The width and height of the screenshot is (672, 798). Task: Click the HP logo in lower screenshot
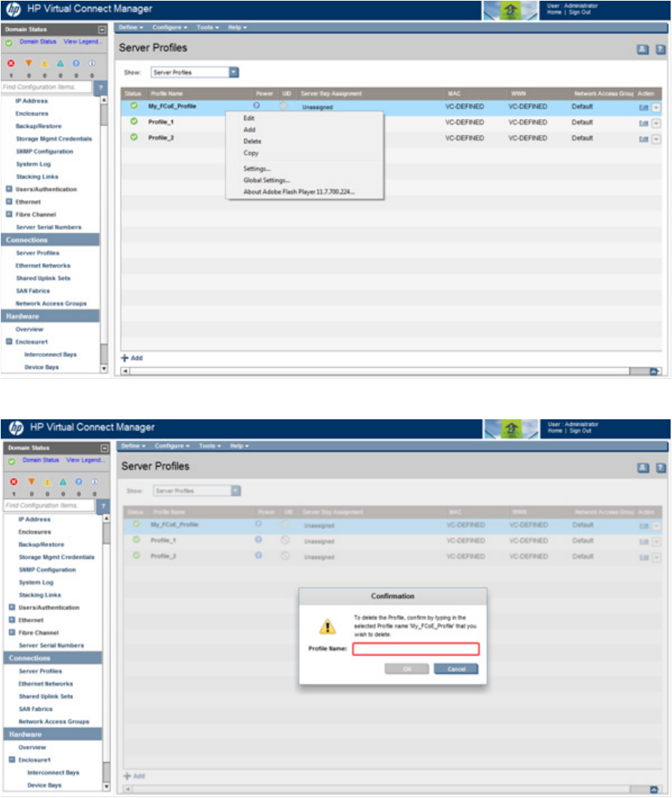pyautogui.click(x=16, y=428)
